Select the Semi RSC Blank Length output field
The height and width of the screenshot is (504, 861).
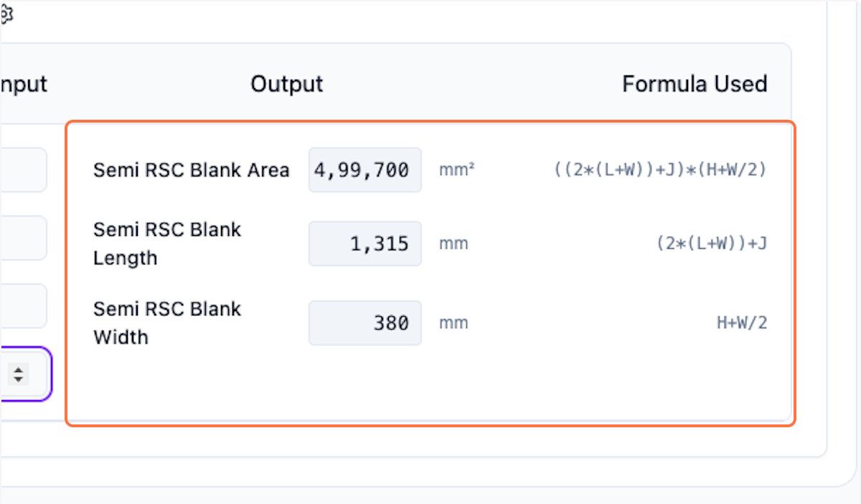click(365, 244)
